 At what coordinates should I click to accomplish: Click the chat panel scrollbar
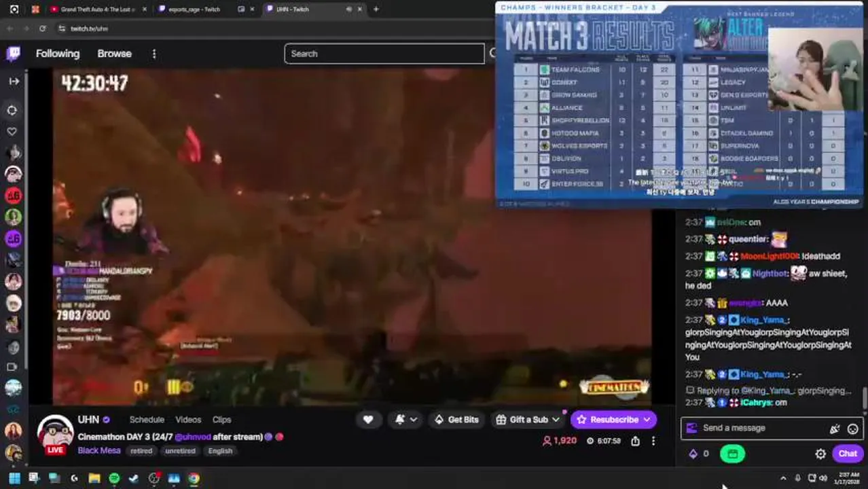click(865, 398)
